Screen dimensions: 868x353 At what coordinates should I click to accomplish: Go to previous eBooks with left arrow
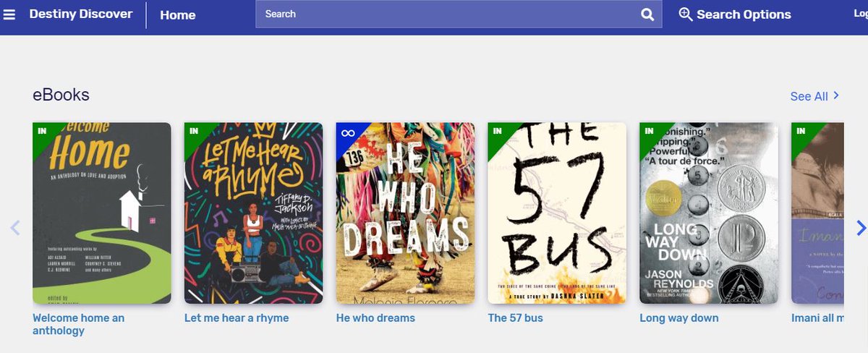tap(15, 228)
